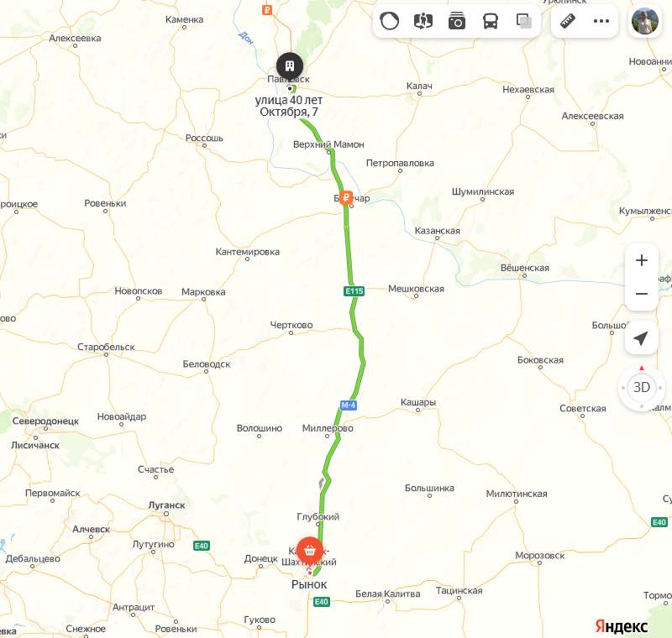
Task: Zoom in with the plus button
Action: tap(642, 260)
